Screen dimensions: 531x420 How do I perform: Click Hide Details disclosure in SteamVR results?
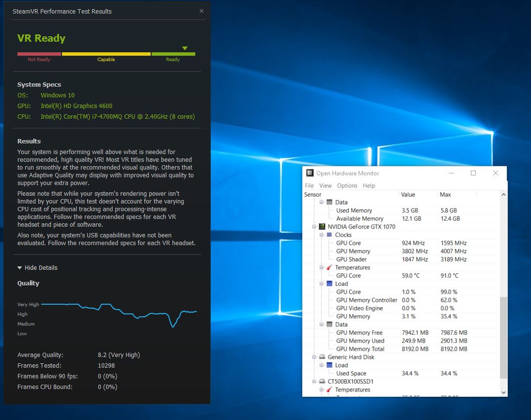click(x=37, y=267)
